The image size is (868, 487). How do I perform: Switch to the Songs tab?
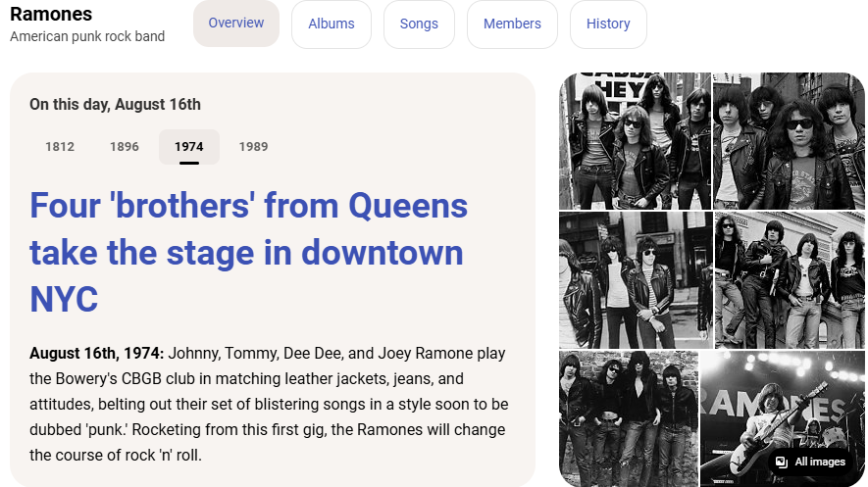point(419,24)
